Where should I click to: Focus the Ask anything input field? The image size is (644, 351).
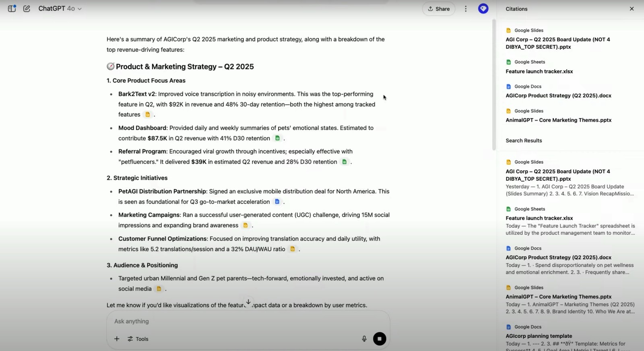tap(248, 321)
